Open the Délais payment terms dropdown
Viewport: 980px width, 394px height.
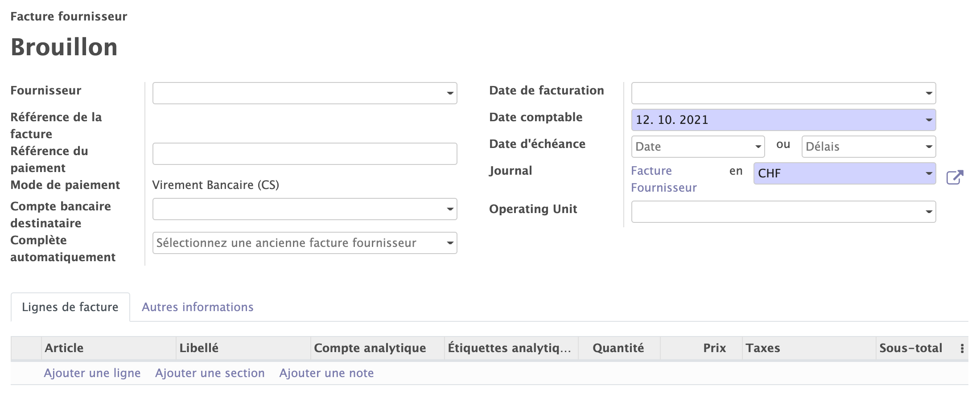click(x=868, y=147)
